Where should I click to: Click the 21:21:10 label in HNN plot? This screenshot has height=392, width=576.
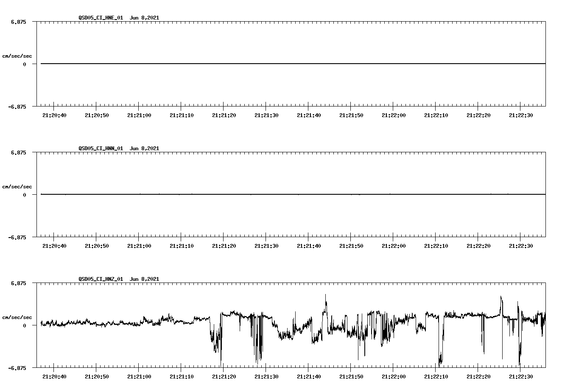pos(182,246)
